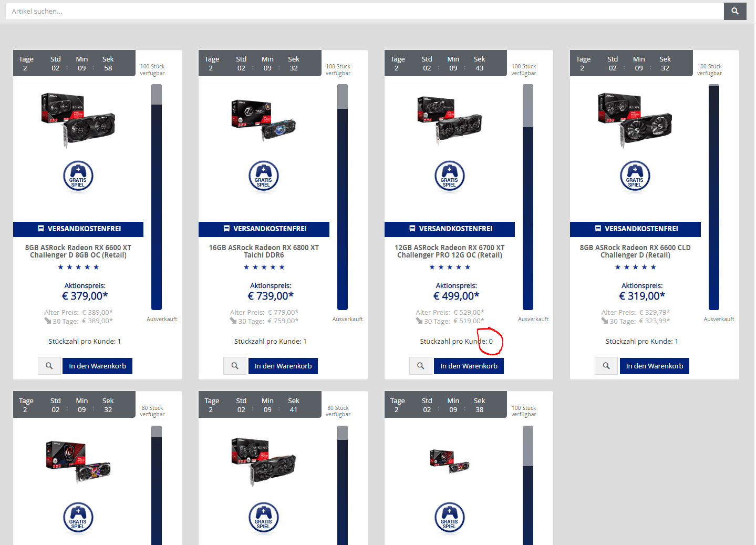The height and width of the screenshot is (545, 756).
Task: Open '8GB ASRock Radeon RX 6600 CLD' title link
Action: coord(635,251)
